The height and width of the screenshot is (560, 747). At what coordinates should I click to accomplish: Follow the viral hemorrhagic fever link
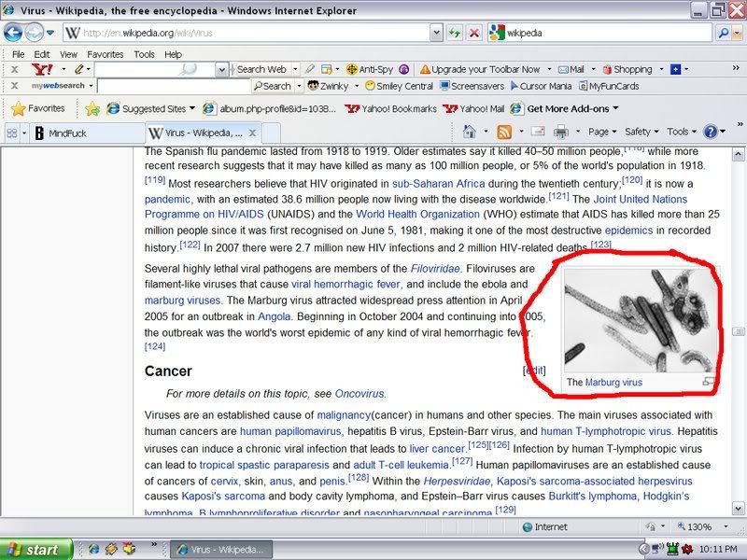coord(345,285)
